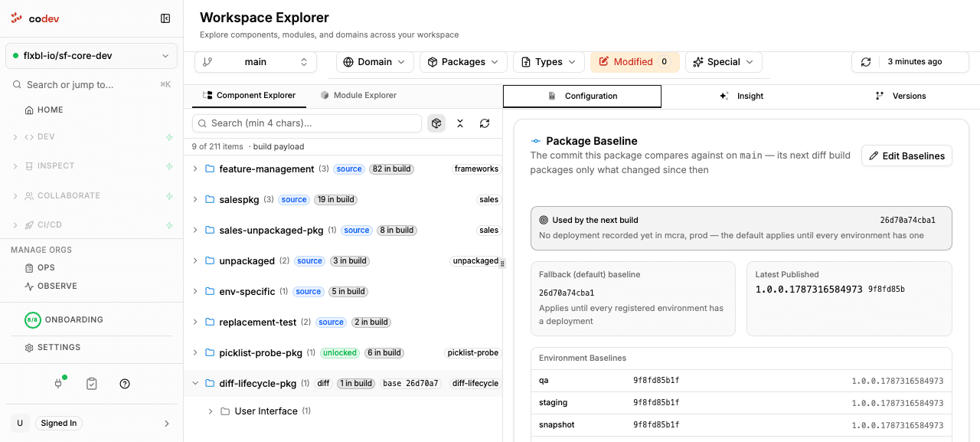Expand the COLLABORATE sidebar section

pos(15,196)
